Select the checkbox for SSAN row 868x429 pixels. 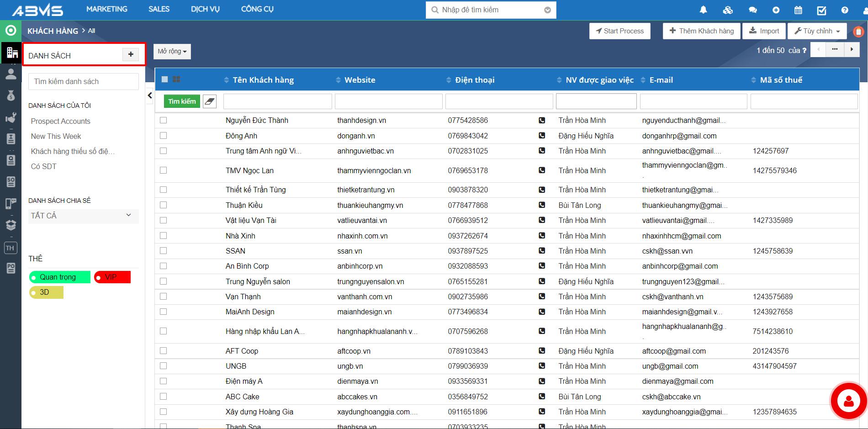164,251
